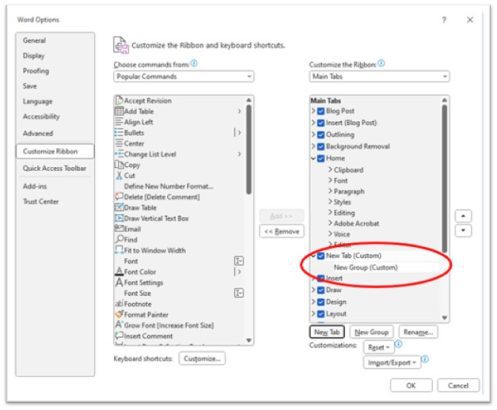This screenshot has height=410, width=497.
Task: Click the Draw Vertical Text Box icon
Action: tap(119, 218)
